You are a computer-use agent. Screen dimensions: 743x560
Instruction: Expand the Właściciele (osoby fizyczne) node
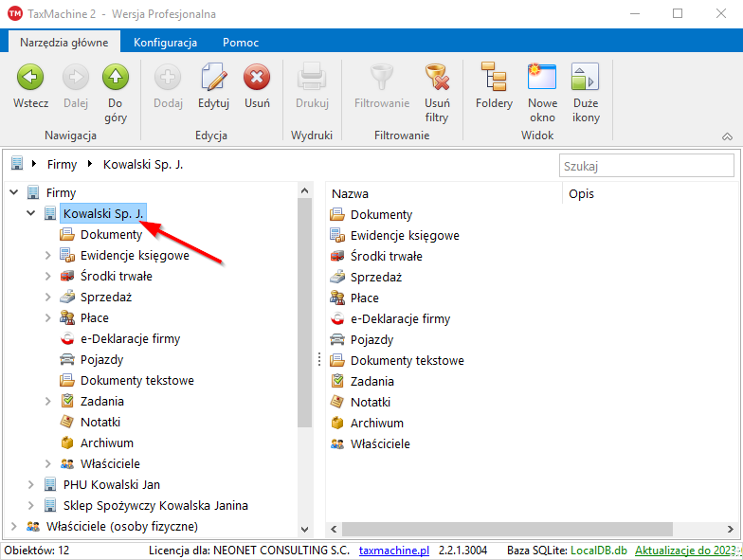[x=13, y=526]
